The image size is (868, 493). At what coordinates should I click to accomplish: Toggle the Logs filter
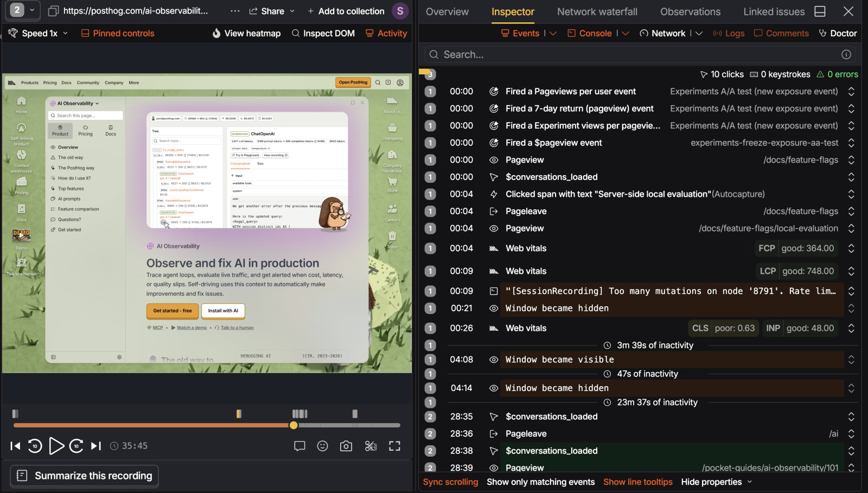[x=729, y=33]
